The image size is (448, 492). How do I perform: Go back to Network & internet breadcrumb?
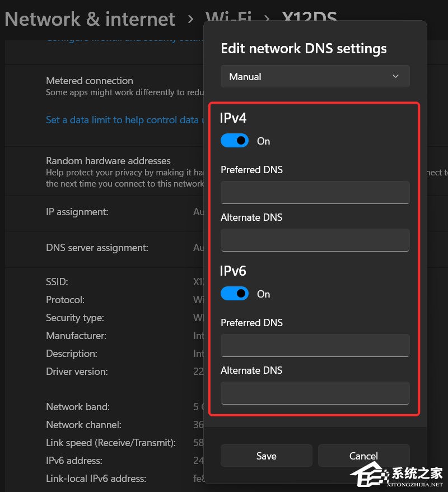[x=89, y=18]
